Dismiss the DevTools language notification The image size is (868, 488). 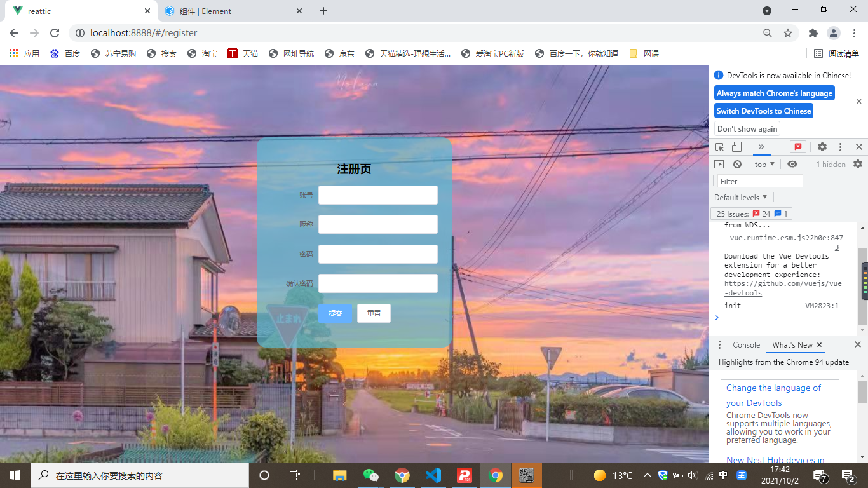[859, 102]
